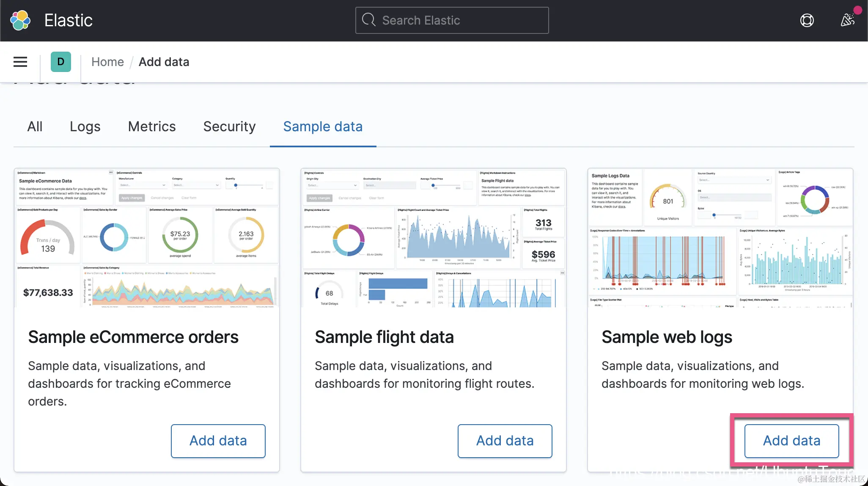Click the D space avatar

61,62
